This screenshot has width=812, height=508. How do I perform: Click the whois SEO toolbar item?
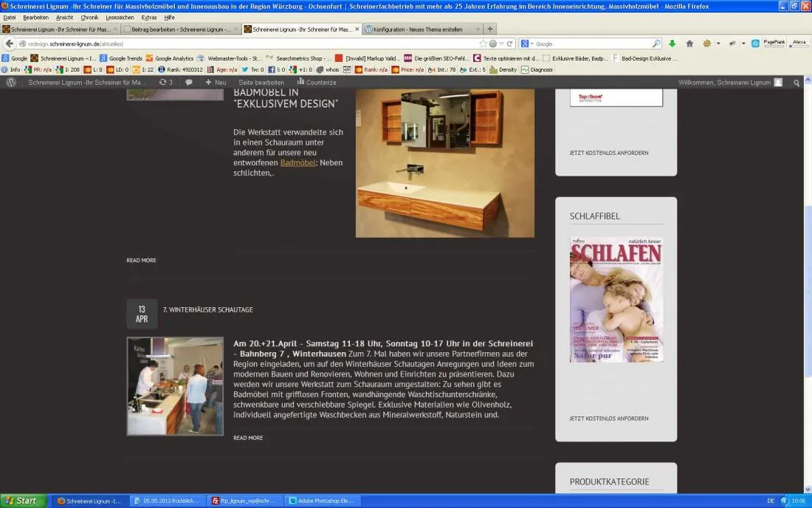click(328, 69)
